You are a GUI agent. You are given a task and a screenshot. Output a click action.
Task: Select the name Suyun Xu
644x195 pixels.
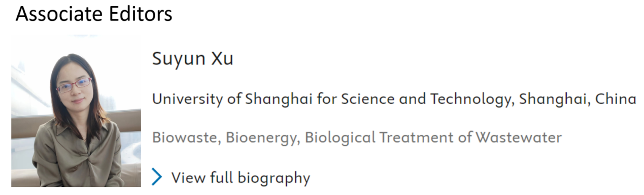pos(193,59)
